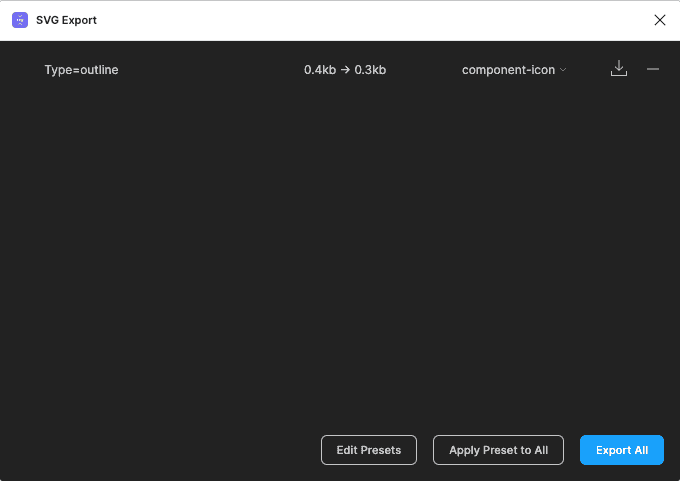
Task: Click the 0.4kb → 0.3kb size text
Action: tap(345, 70)
